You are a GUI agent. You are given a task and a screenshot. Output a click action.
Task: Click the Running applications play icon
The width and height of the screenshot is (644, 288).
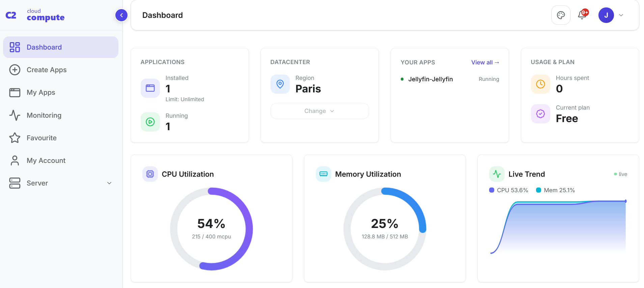(150, 122)
